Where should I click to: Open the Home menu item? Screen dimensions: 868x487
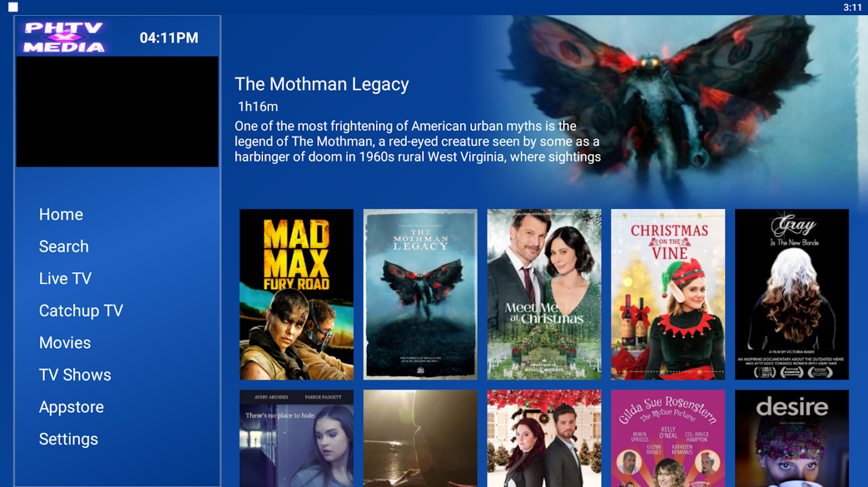[x=61, y=214]
